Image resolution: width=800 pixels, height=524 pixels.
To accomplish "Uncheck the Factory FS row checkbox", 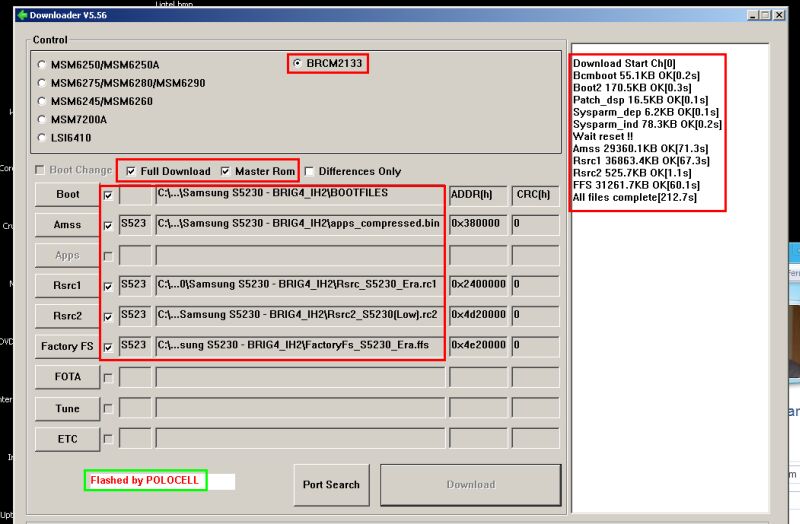I will point(108,347).
